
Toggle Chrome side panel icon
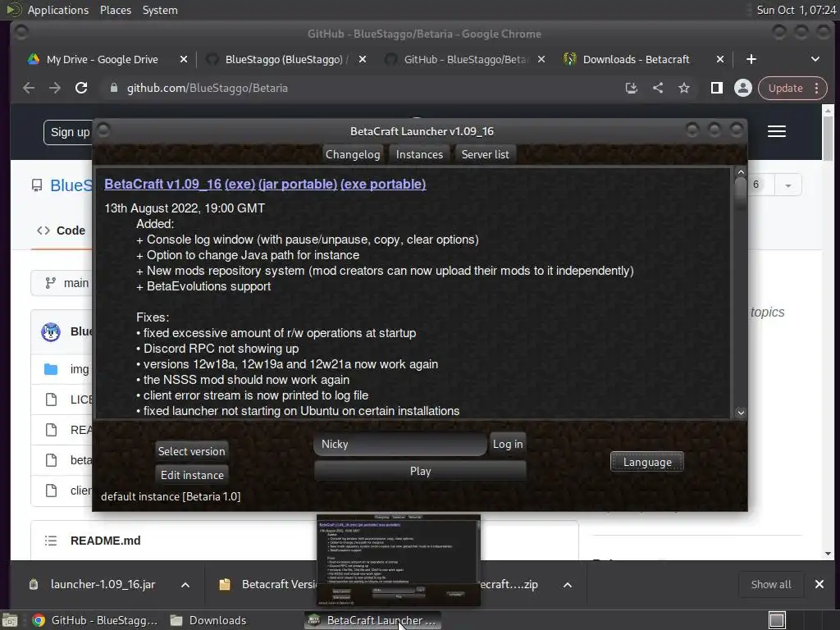pyautogui.click(x=717, y=88)
